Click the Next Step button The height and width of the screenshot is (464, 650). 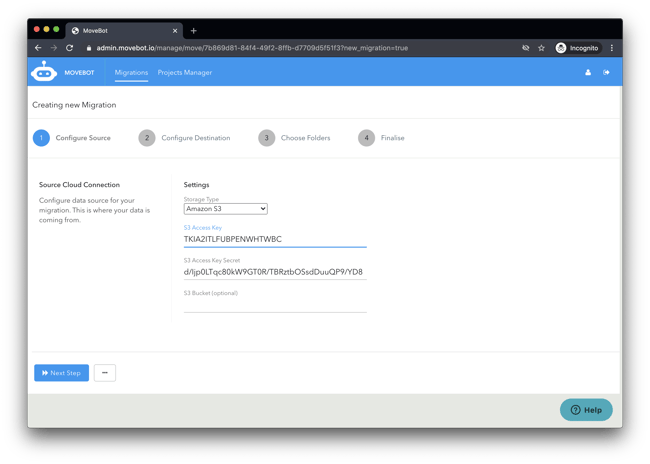tap(61, 373)
